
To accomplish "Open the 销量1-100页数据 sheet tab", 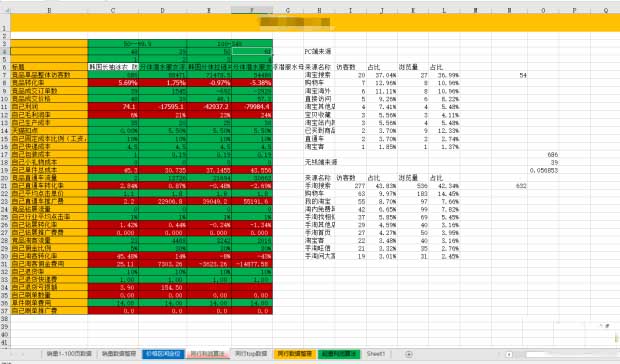I will point(69,354).
